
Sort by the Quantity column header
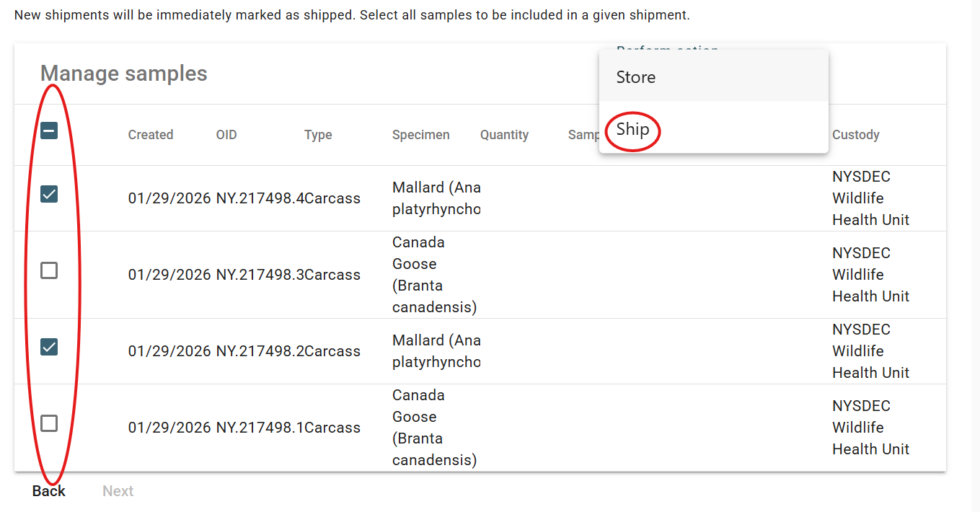pos(504,134)
